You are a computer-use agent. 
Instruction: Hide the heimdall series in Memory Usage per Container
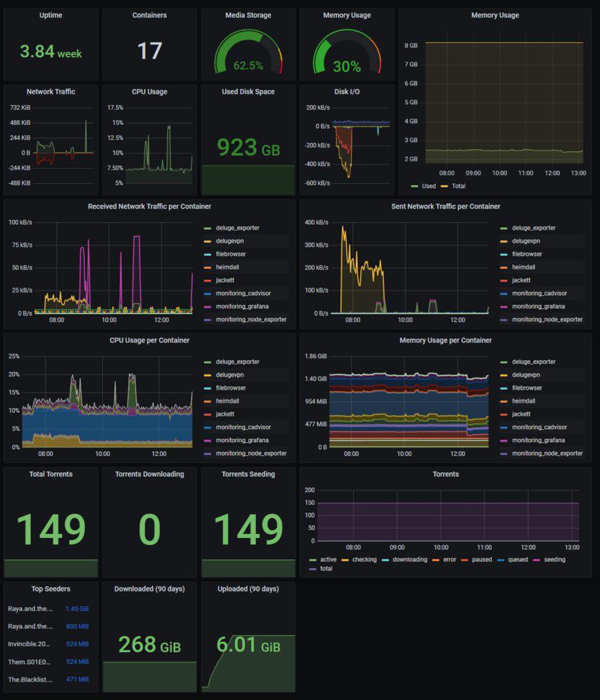pos(525,401)
